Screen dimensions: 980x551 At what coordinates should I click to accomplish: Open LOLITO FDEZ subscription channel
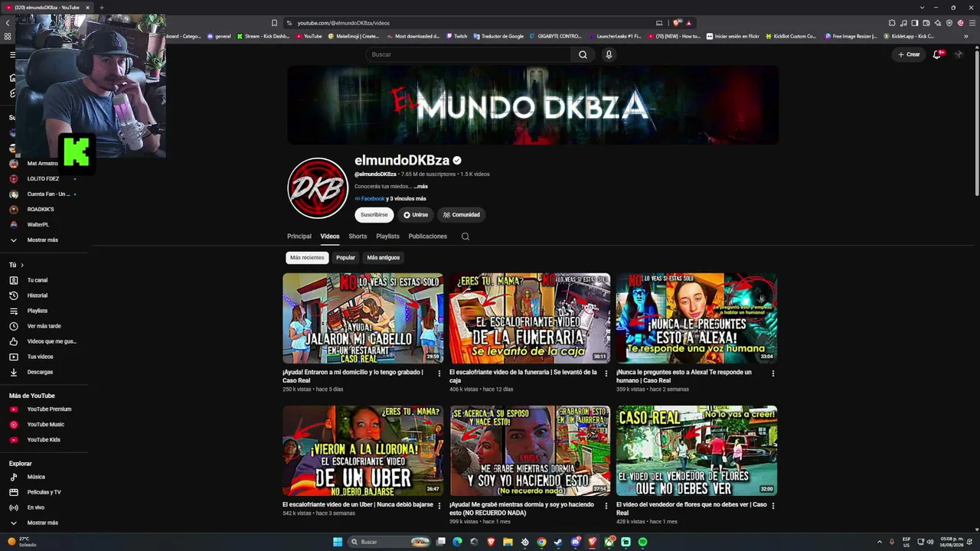click(x=43, y=179)
